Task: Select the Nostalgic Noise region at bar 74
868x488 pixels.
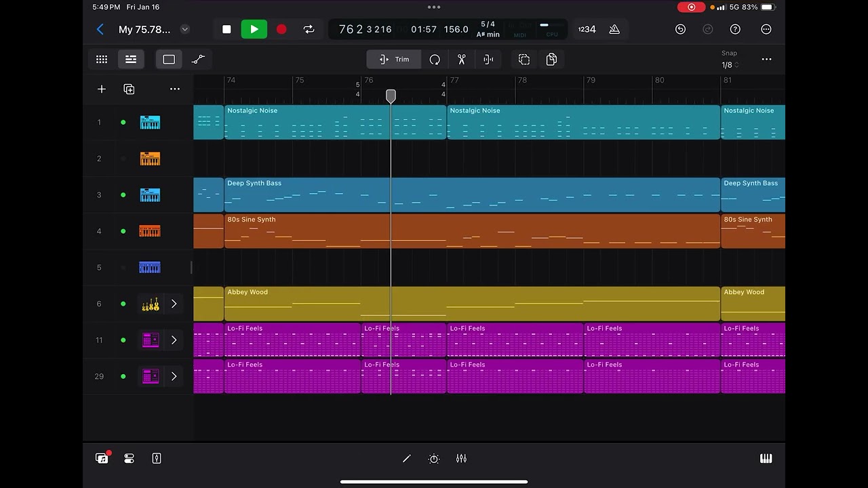Action: (335, 123)
